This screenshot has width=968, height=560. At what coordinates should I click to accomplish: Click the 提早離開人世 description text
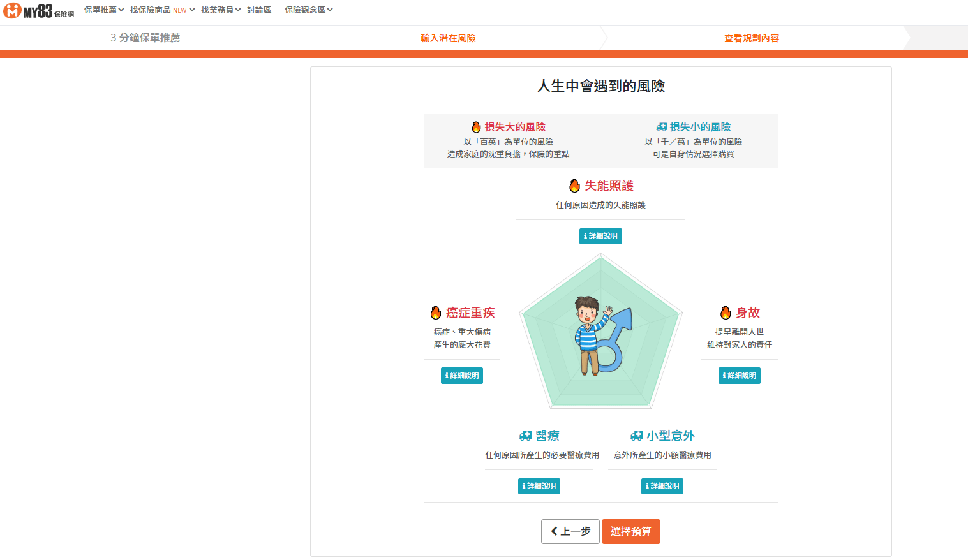pyautogui.click(x=740, y=332)
